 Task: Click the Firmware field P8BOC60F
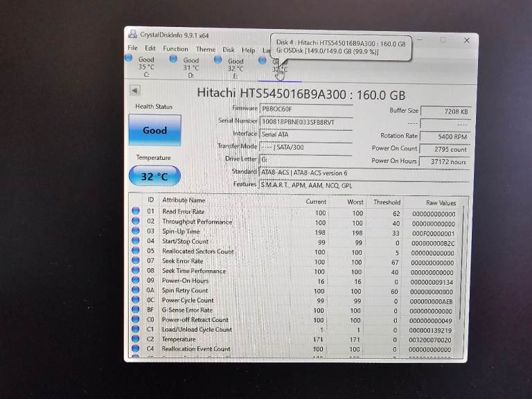point(306,109)
